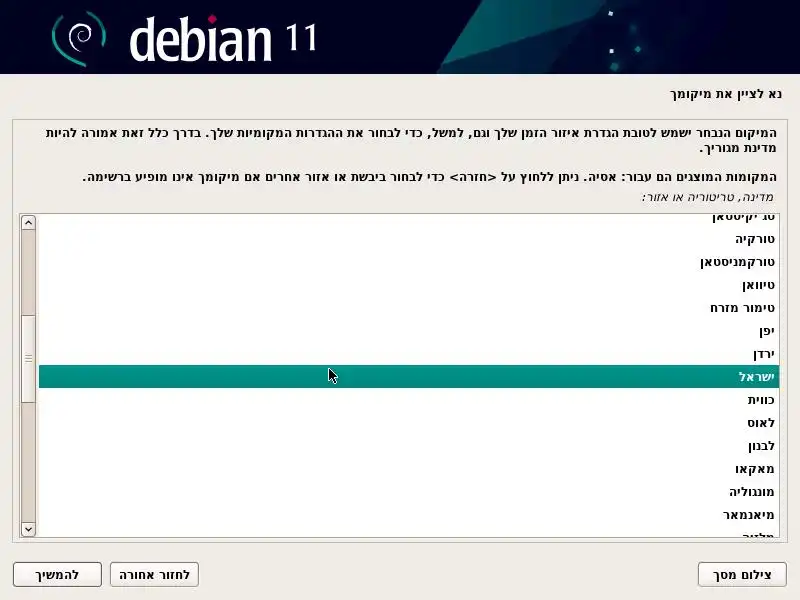Click the לחזור אחורה (Go Back) button
The height and width of the screenshot is (600, 800).
154,574
